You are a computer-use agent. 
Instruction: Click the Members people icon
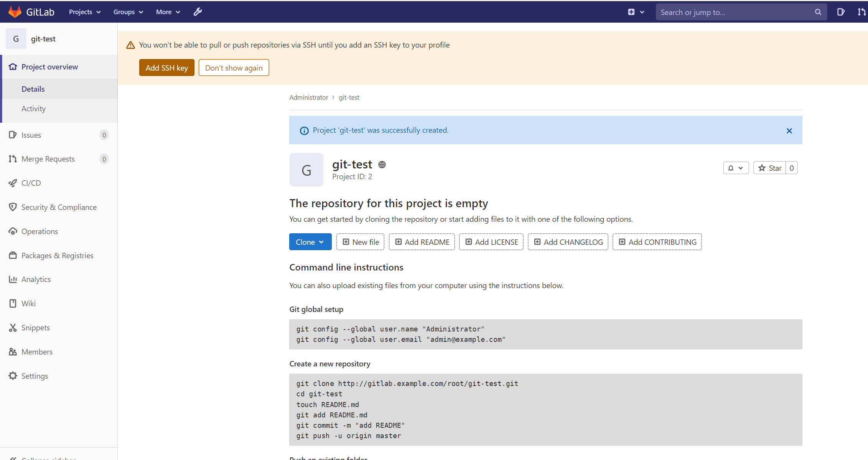coord(13,352)
